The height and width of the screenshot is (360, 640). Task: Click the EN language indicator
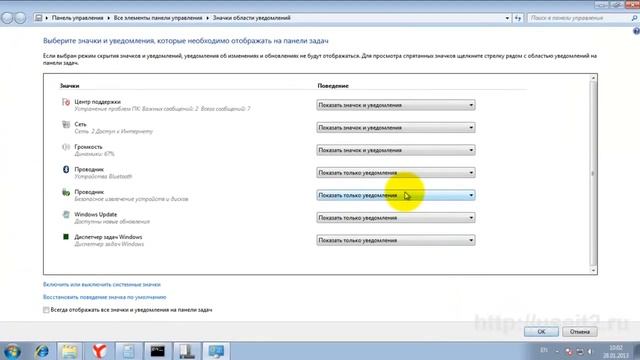tap(544, 350)
